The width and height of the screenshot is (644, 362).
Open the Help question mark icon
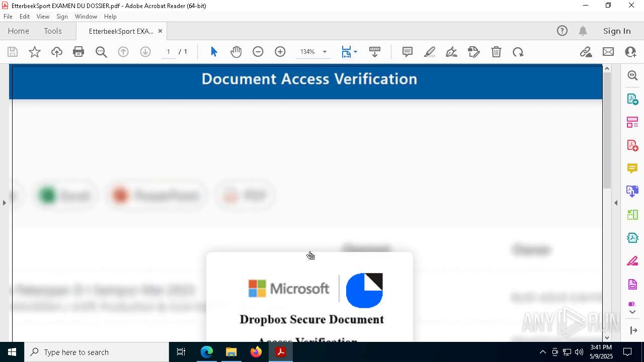(562, 31)
